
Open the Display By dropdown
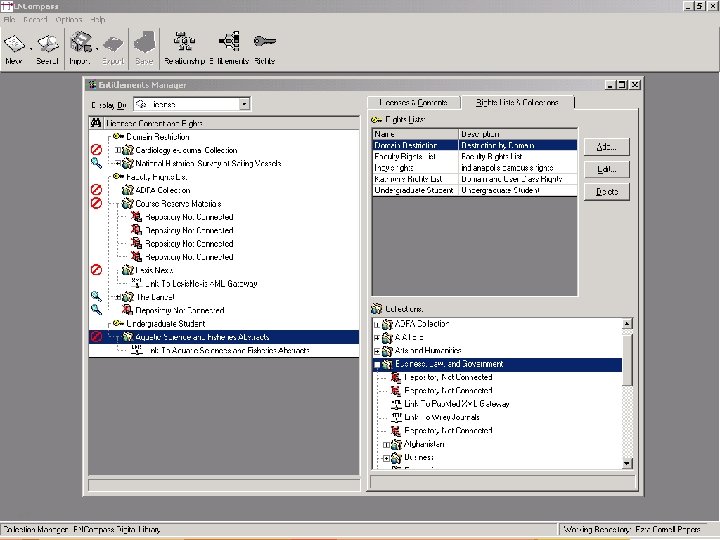244,104
